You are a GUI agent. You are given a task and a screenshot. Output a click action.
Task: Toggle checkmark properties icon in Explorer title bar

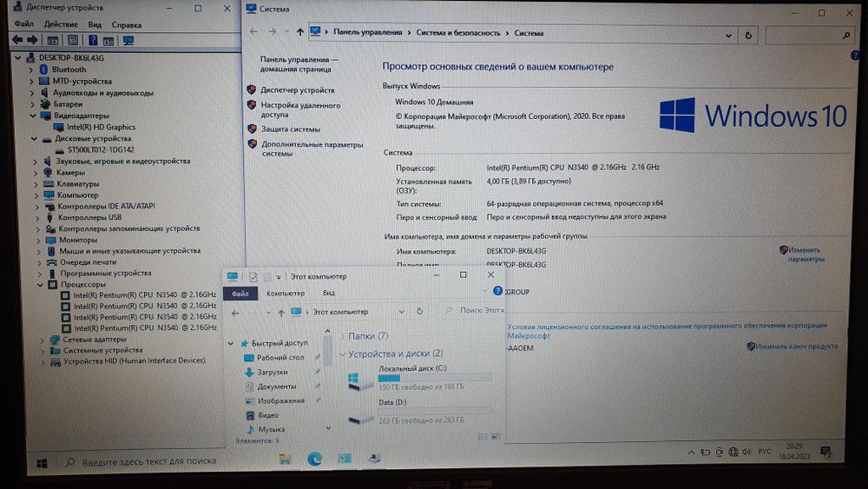[x=253, y=276]
